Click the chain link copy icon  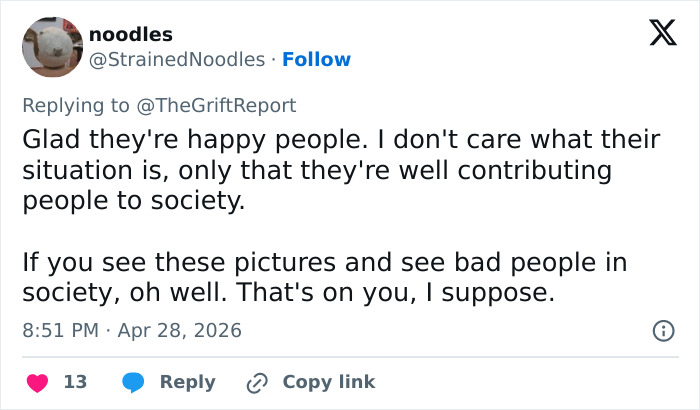258,382
